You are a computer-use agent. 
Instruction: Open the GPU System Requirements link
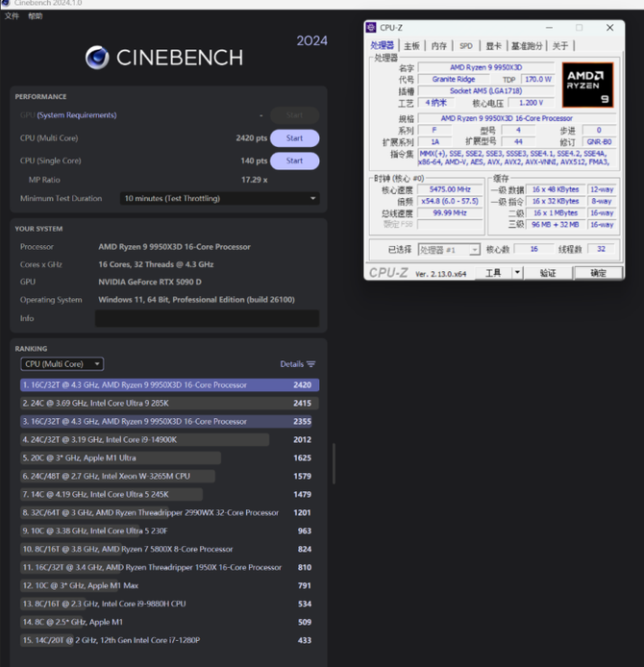(77, 115)
